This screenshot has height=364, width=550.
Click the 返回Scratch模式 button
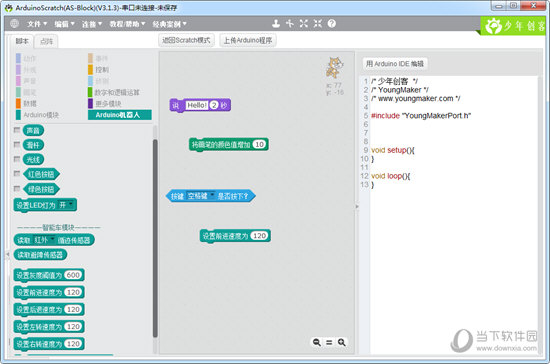pyautogui.click(x=186, y=40)
